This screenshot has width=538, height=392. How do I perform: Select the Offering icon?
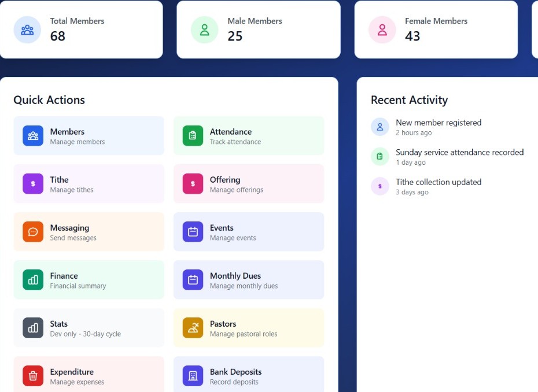[x=193, y=184]
